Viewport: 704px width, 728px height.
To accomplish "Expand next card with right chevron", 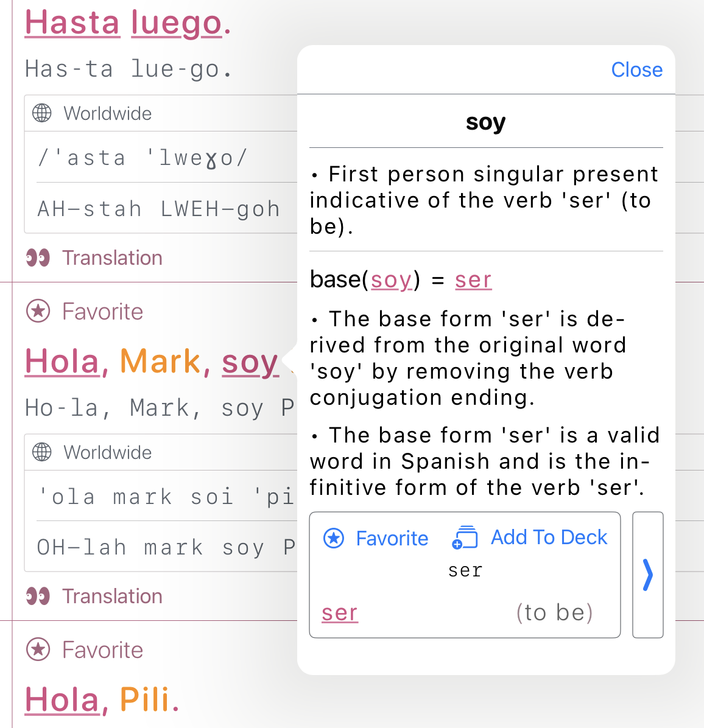I will 647,575.
